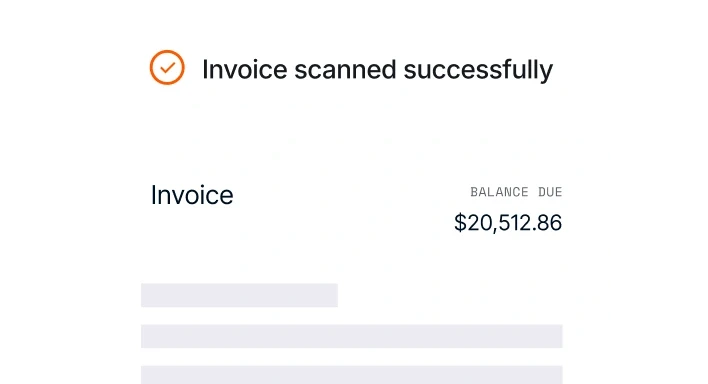
Task: Click the $20,512.86 balance amount
Action: (x=508, y=223)
